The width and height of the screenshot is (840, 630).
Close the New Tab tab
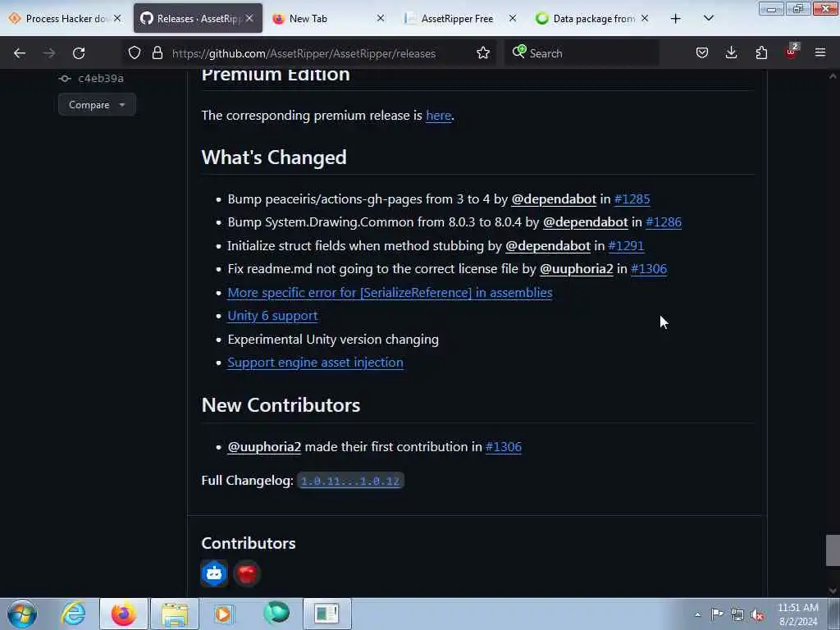[x=381, y=18]
